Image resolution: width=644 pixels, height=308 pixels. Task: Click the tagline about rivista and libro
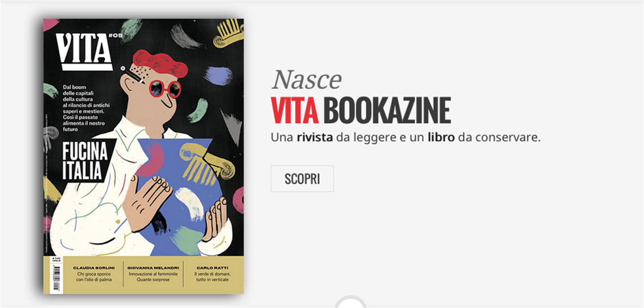(x=406, y=137)
